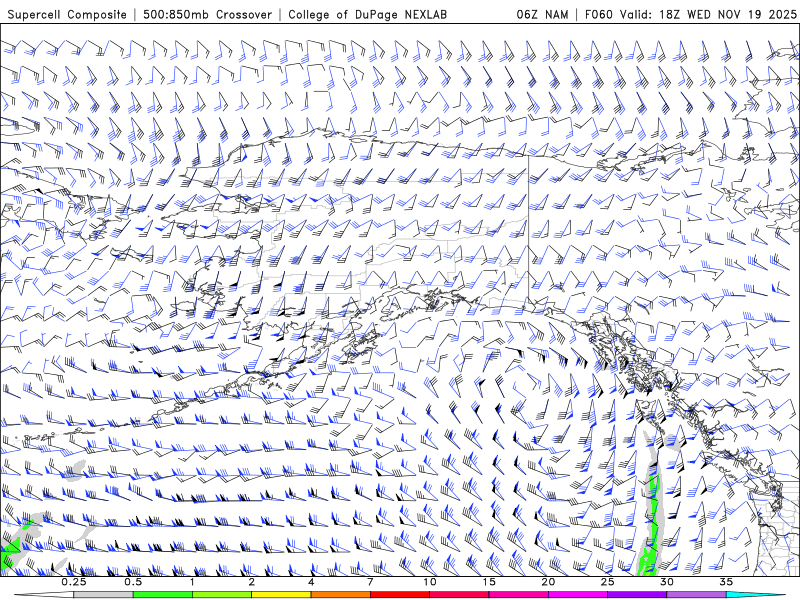This screenshot has height=600, width=800.
Task: Click the "Supercell Composite" title text
Action: (67, 14)
